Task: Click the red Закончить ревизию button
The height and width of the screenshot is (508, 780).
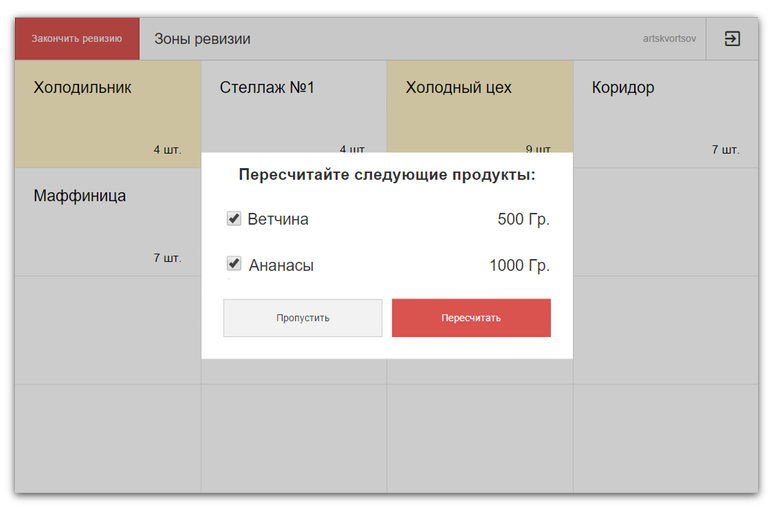Action: (x=77, y=39)
